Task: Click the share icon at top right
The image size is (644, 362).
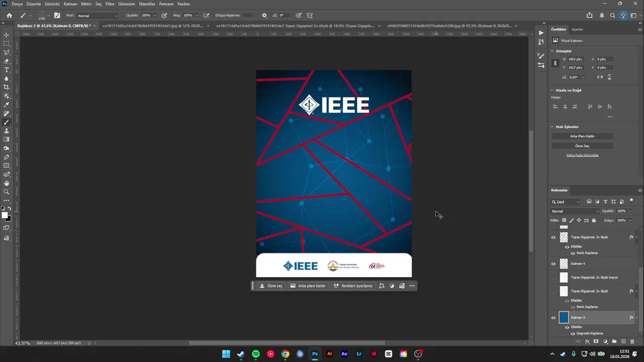Action: (590, 16)
